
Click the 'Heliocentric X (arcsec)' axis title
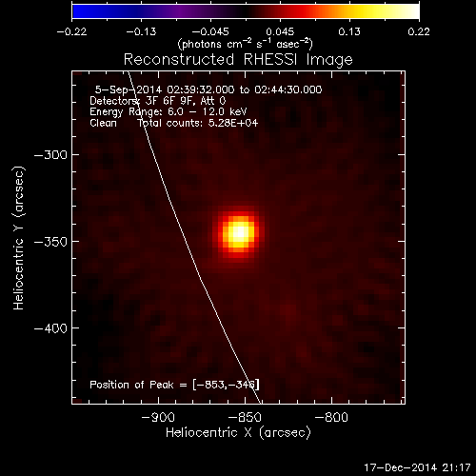coord(238,433)
